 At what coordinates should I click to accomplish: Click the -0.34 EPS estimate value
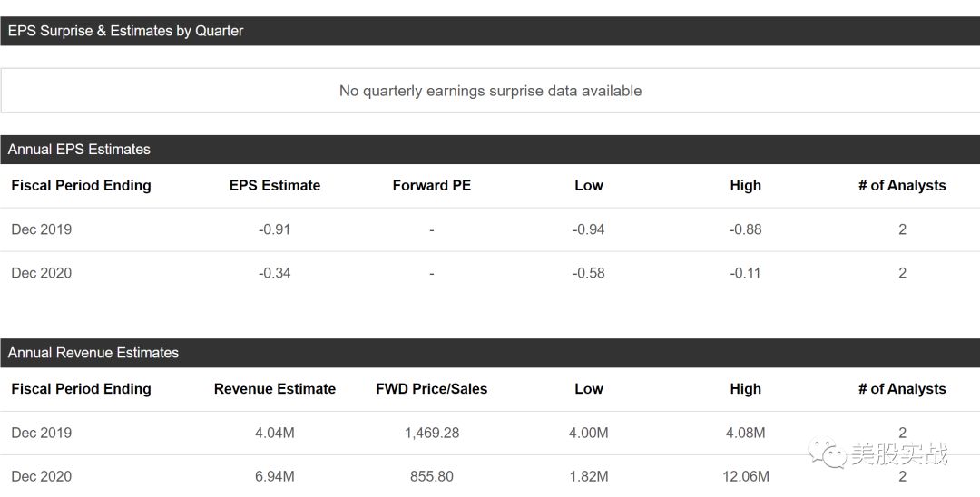pyautogui.click(x=275, y=273)
